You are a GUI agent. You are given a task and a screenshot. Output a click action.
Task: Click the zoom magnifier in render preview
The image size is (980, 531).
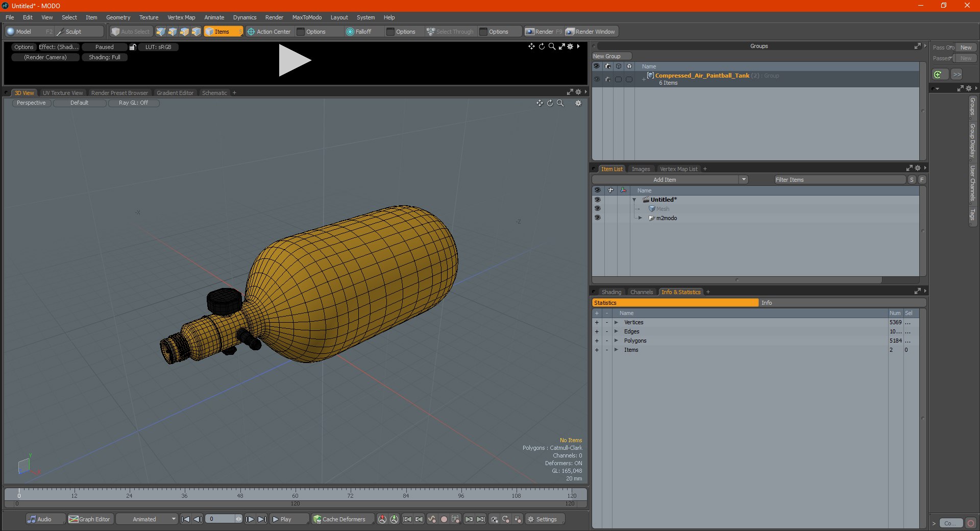coord(552,46)
